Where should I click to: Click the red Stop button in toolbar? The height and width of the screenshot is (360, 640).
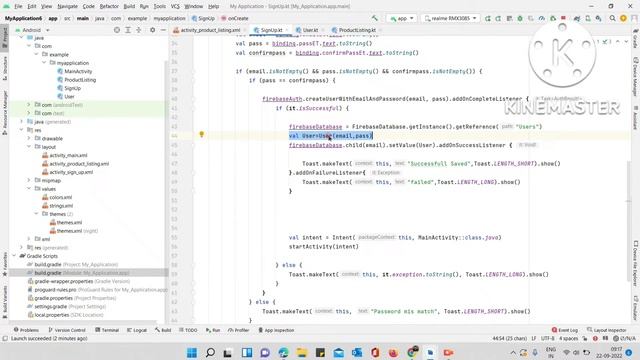[563, 18]
